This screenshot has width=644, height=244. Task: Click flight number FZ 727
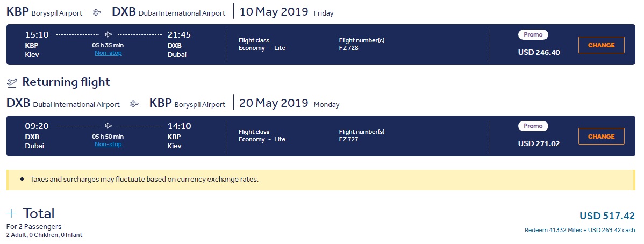click(348, 139)
